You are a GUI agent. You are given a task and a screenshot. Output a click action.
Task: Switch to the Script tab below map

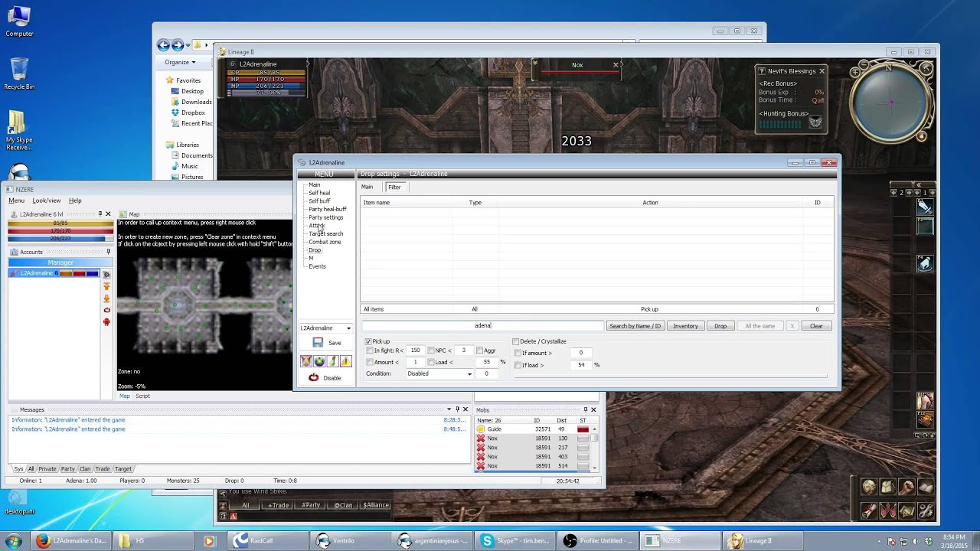[x=142, y=396]
